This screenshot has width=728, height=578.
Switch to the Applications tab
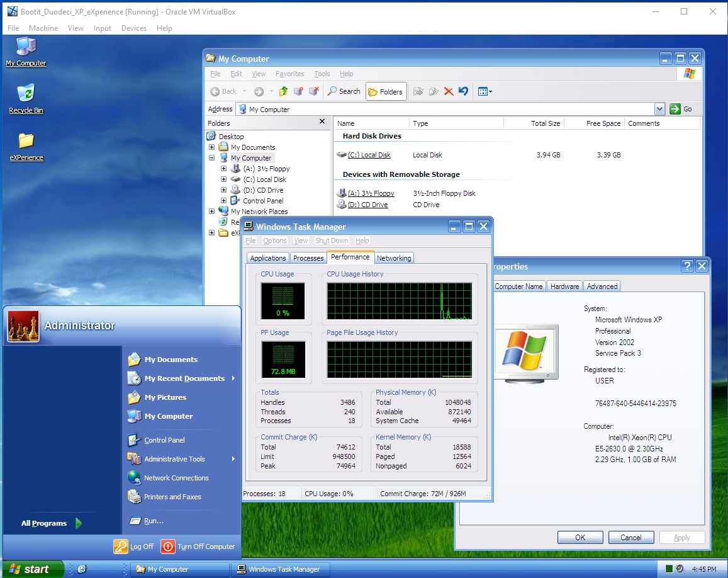pyautogui.click(x=268, y=258)
